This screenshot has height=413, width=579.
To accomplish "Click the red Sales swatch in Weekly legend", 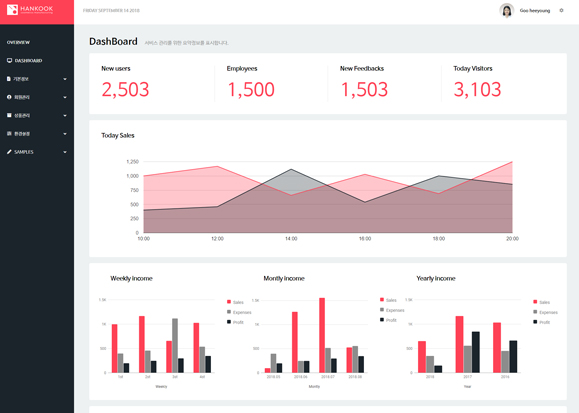I will click(x=229, y=302).
